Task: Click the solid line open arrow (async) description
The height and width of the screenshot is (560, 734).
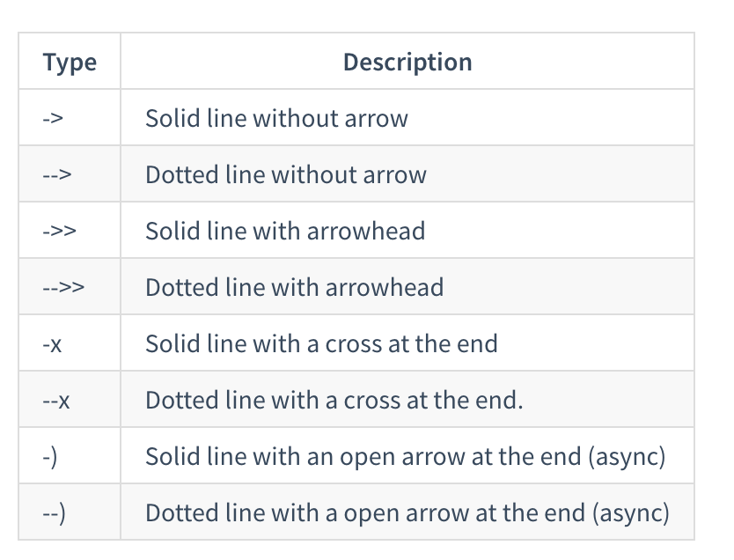Action: (405, 456)
